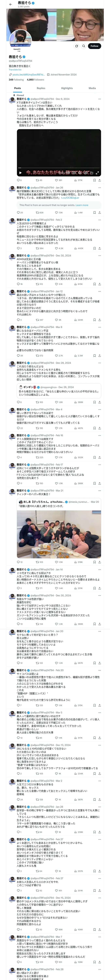The height and width of the screenshot is (980, 110).
Task: Click Learn more on unavailable post notice
Action: [82, 205]
